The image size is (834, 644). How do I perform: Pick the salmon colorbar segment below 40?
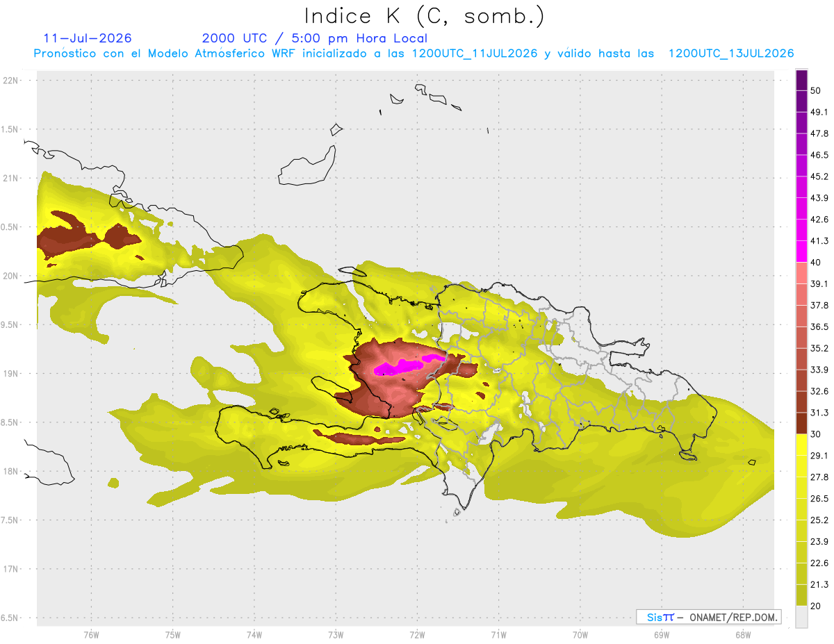(x=801, y=273)
